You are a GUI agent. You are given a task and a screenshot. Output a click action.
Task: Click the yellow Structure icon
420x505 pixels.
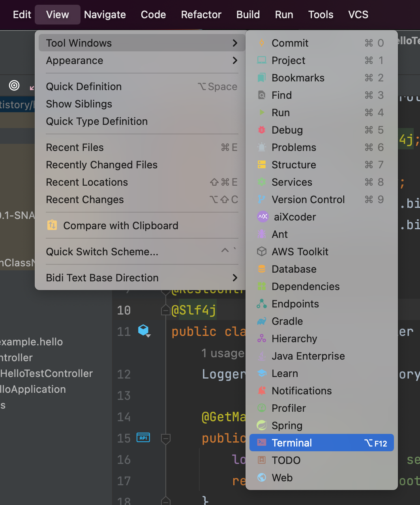point(261,164)
